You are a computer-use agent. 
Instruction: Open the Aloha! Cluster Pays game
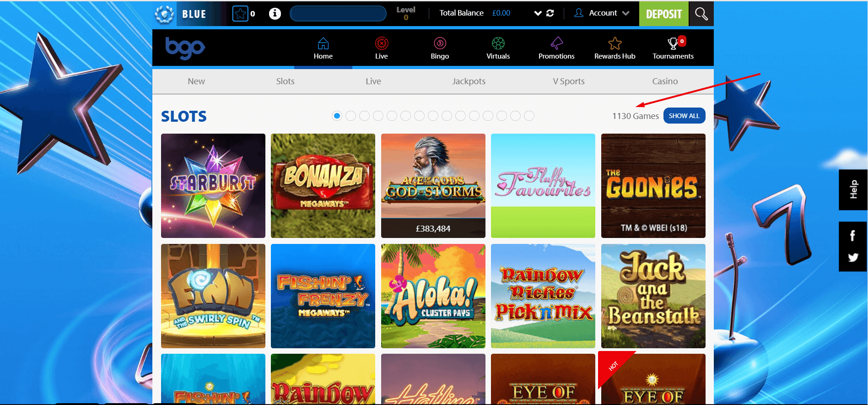(x=433, y=296)
